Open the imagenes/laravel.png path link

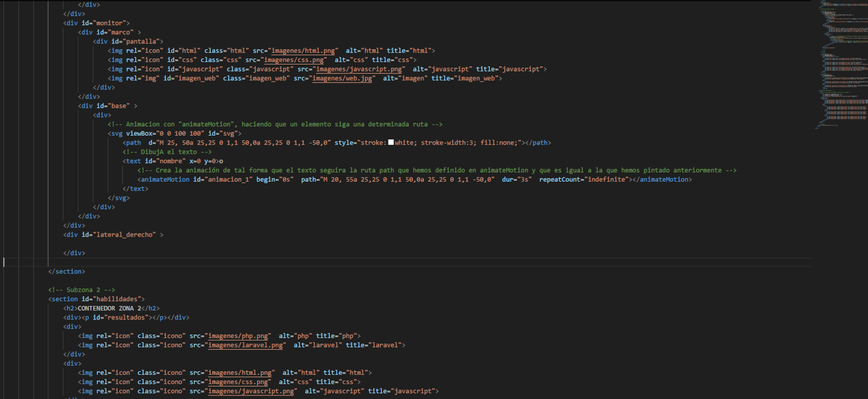point(245,346)
